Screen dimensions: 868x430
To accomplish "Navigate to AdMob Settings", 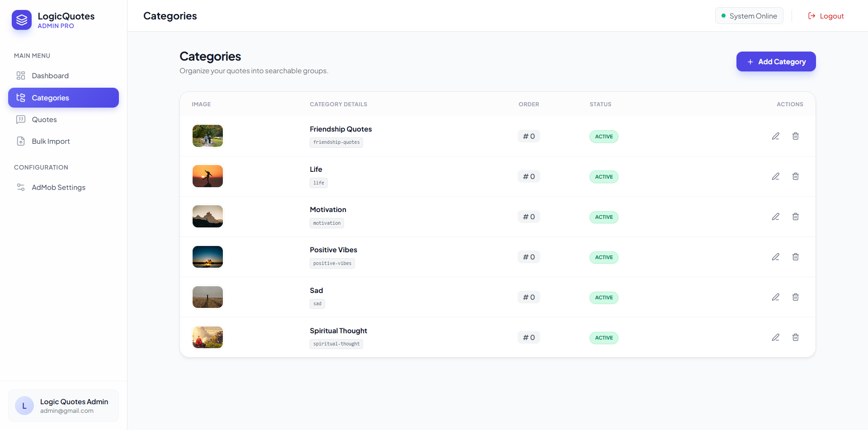I will click(58, 187).
